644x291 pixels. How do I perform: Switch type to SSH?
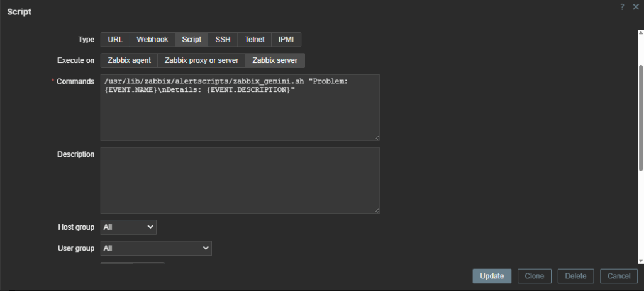[x=223, y=39]
